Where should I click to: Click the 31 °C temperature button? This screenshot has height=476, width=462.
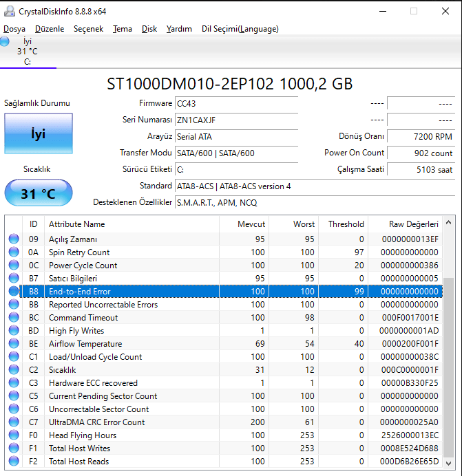tap(39, 193)
